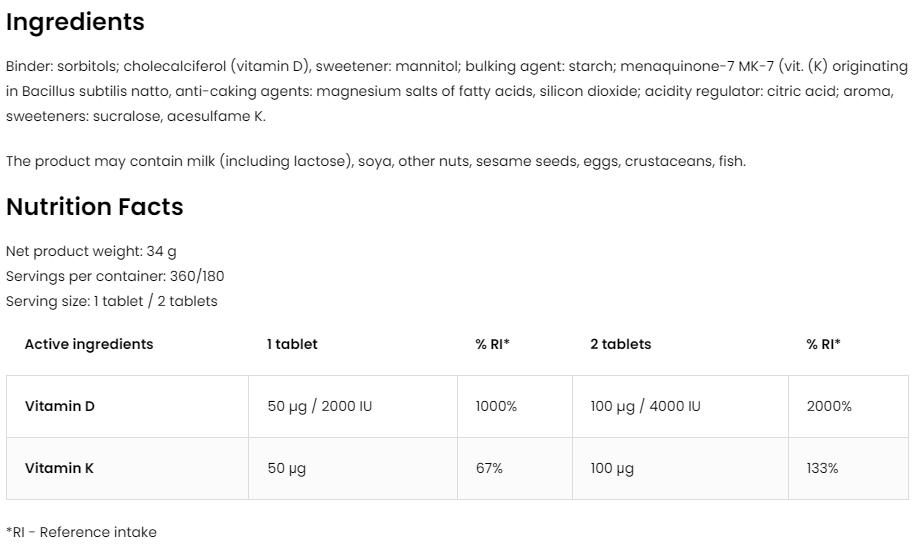Click the "2 tablets" column header

[x=620, y=344]
